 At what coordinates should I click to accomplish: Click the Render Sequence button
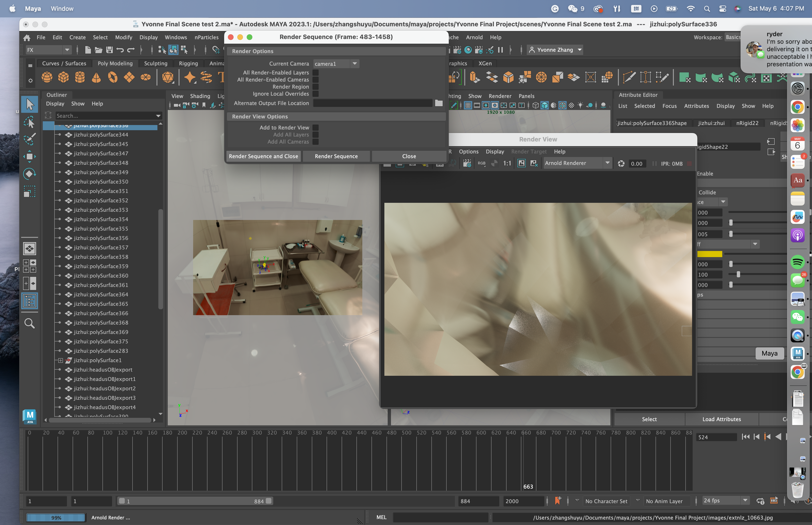click(x=336, y=156)
